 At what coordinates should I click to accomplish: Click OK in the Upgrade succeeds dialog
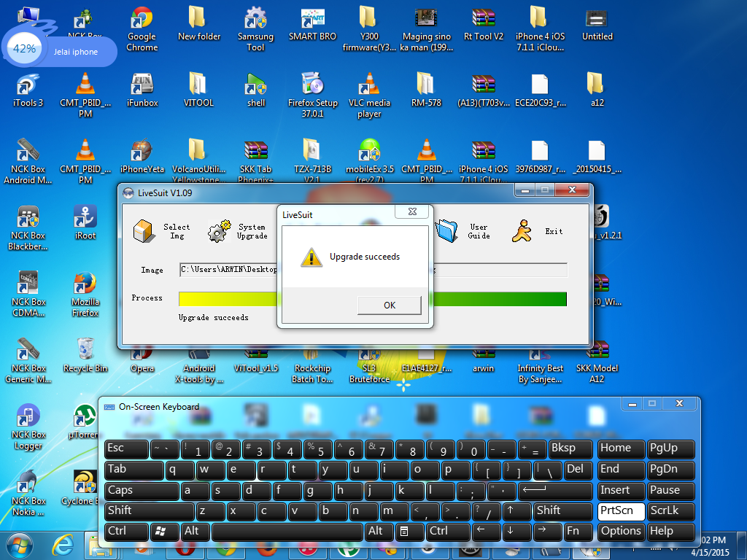pos(389,306)
